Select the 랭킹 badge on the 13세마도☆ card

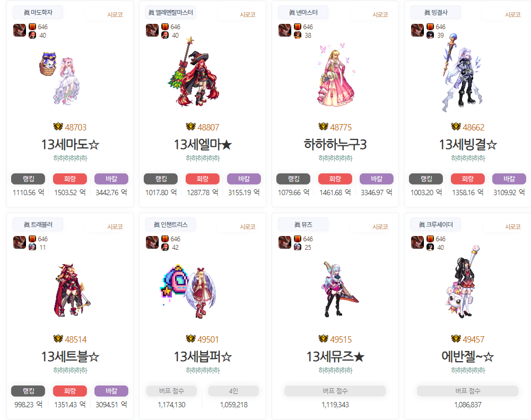pos(28,179)
